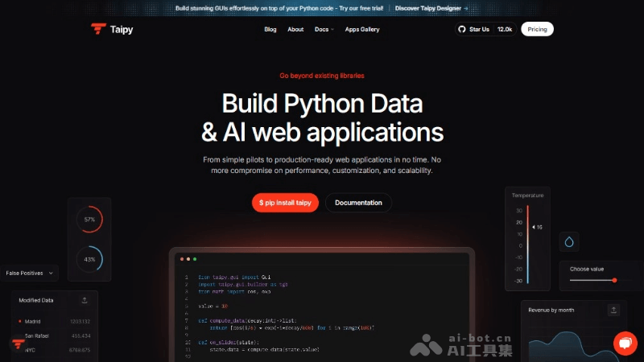Viewport: 644px width, 362px height.
Task: Select the Madrid row bullet
Action: click(x=20, y=321)
